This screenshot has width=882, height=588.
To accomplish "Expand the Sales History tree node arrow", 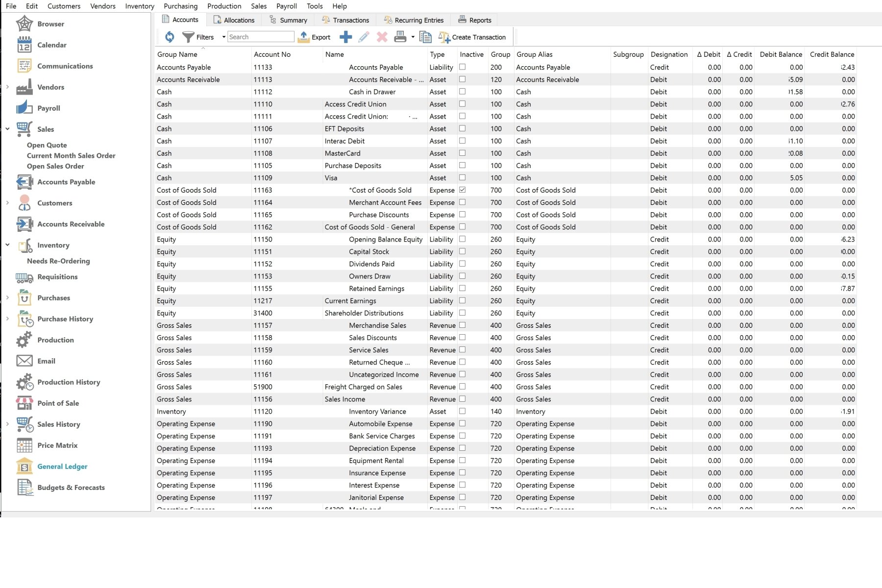I will pyautogui.click(x=7, y=424).
